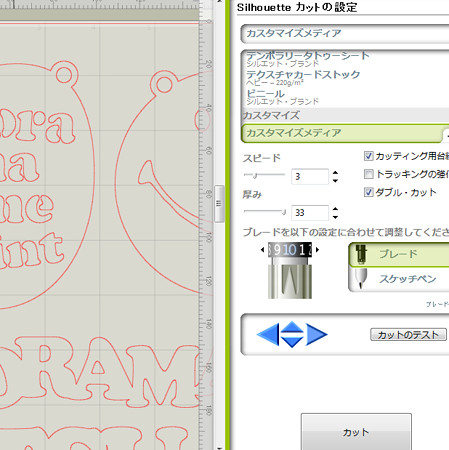Click the left blue arrow button
Viewport: 449px width, 450px height.
click(268, 334)
